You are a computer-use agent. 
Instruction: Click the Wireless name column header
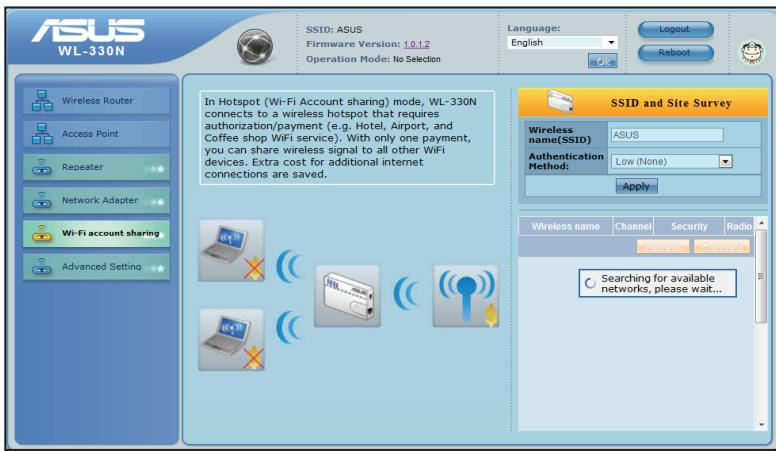coord(566,226)
